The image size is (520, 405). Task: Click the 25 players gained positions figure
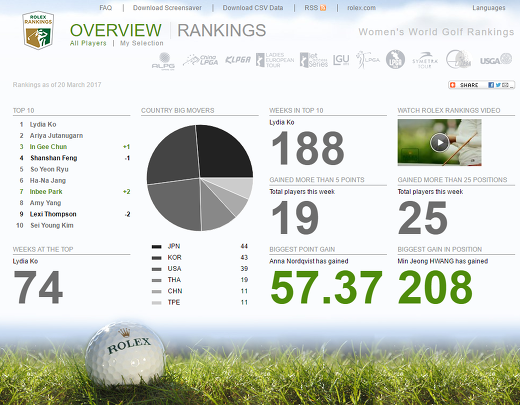pos(423,218)
